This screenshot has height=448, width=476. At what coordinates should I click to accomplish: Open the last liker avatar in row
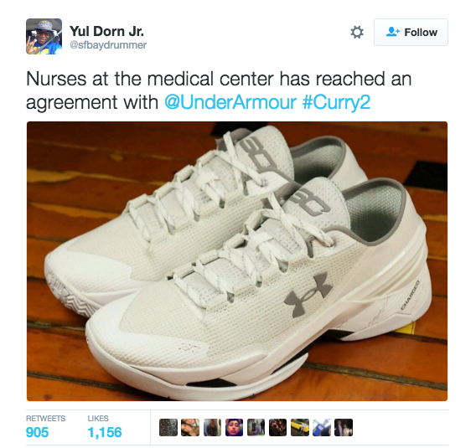pyautogui.click(x=344, y=427)
